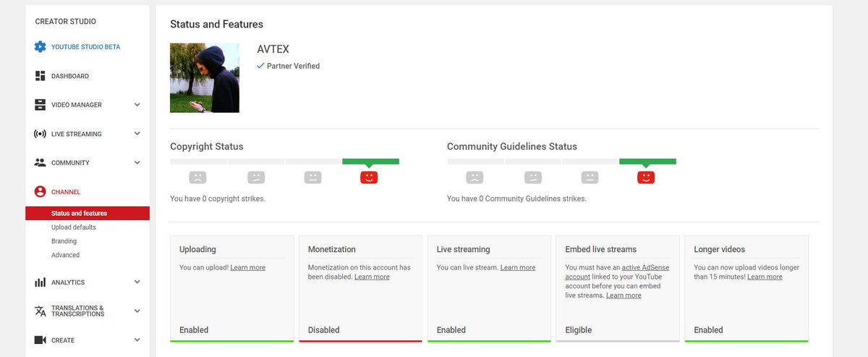Click the YouTube Studio Beta gear icon
The height and width of the screenshot is (357, 868).
(x=41, y=47)
